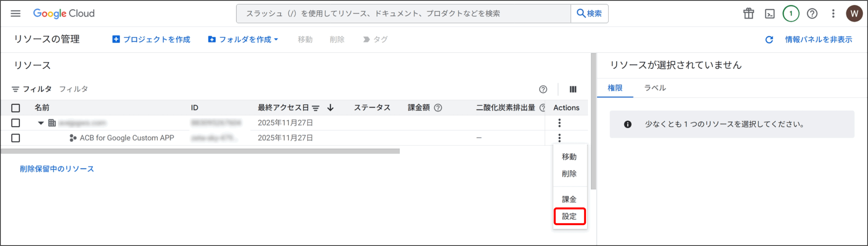Check the organization row checkbox
Image resolution: width=868 pixels, height=246 pixels.
tap(16, 123)
